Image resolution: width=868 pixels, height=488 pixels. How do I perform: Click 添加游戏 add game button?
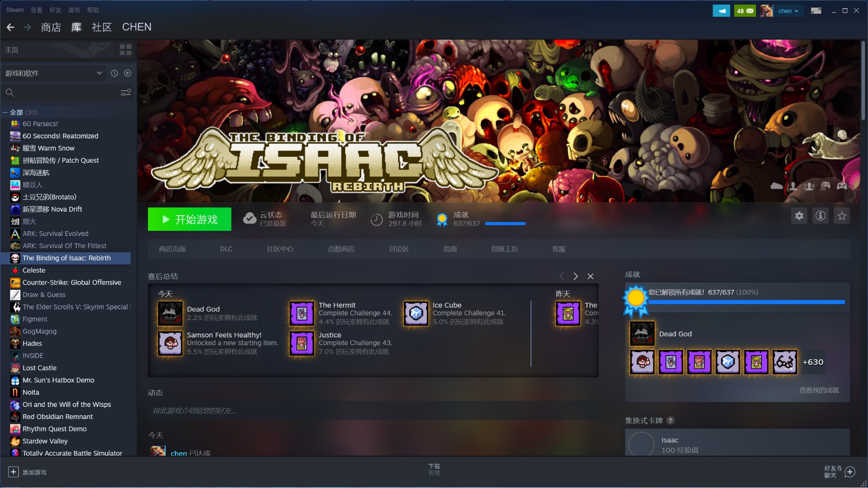tap(27, 472)
